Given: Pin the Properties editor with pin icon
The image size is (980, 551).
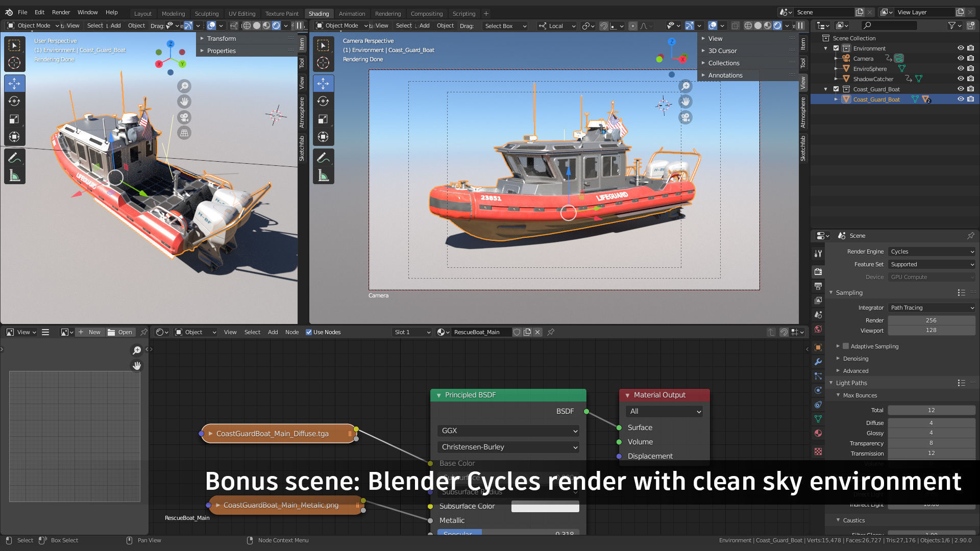Looking at the screenshot, I should [970, 236].
